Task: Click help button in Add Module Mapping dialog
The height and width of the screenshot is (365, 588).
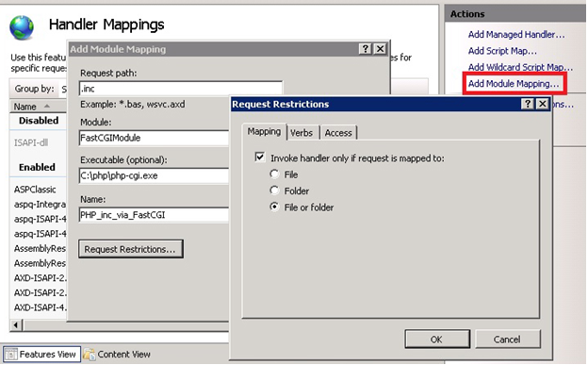Action: (x=366, y=49)
